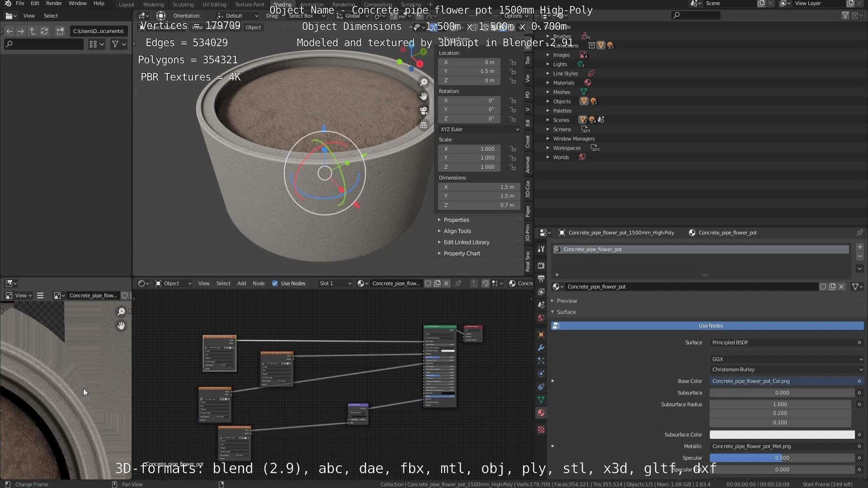The width and height of the screenshot is (868, 488).
Task: Click Base Color Concrete_pipe_flower_pot_Col.png field
Action: tap(787, 381)
